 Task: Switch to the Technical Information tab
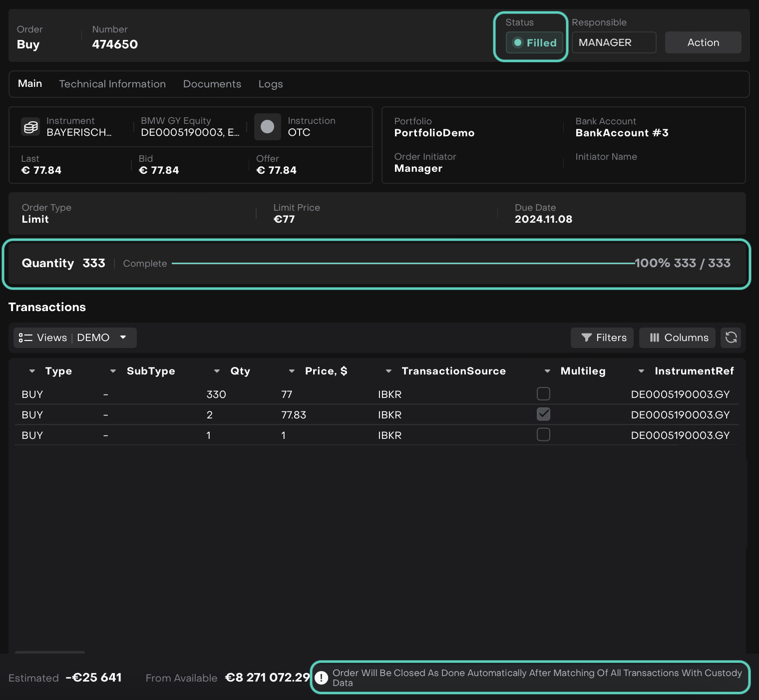coord(112,84)
